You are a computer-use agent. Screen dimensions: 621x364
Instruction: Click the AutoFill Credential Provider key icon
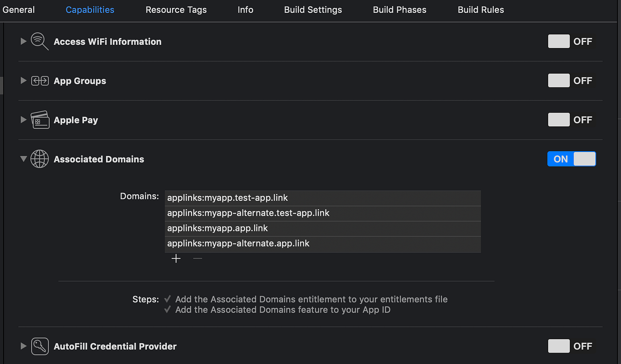39,346
